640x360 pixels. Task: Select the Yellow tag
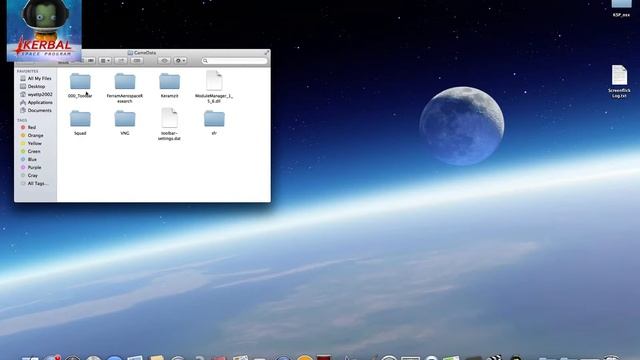(x=31, y=143)
